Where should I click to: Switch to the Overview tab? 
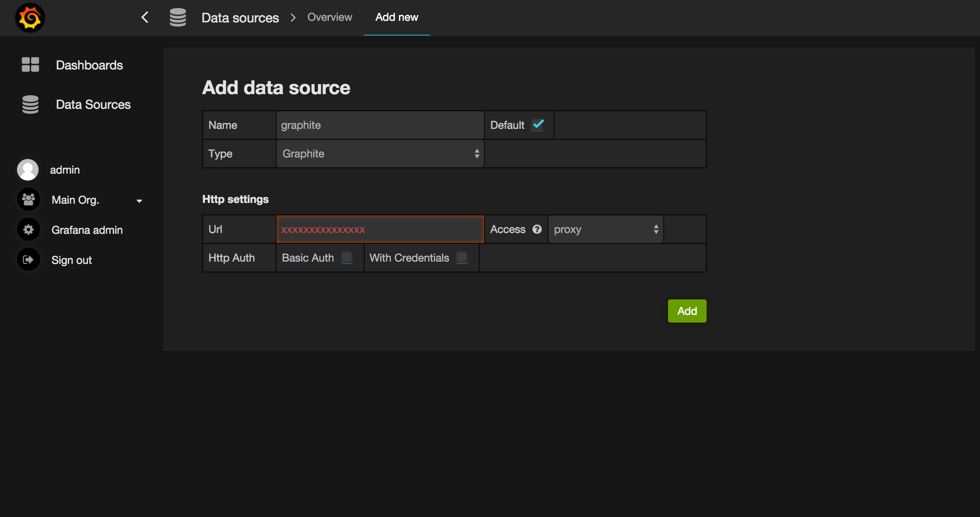coord(330,17)
